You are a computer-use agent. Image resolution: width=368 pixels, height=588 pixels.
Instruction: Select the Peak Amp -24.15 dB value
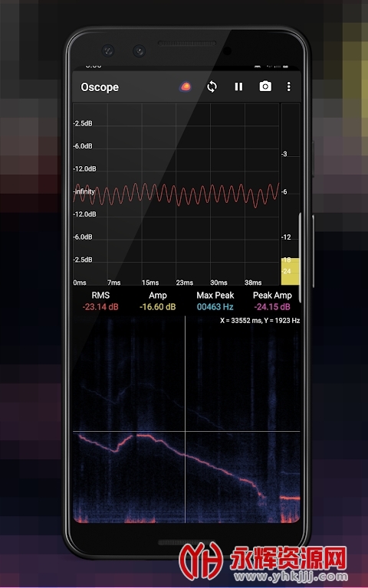click(x=272, y=307)
